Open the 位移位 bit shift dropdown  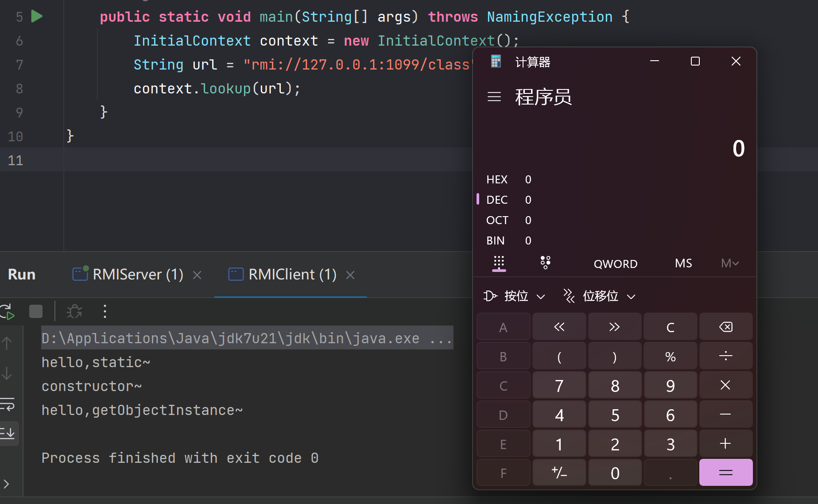pyautogui.click(x=599, y=296)
